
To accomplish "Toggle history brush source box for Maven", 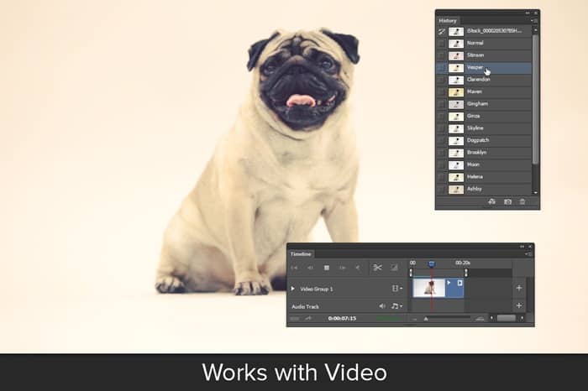I will (441, 92).
